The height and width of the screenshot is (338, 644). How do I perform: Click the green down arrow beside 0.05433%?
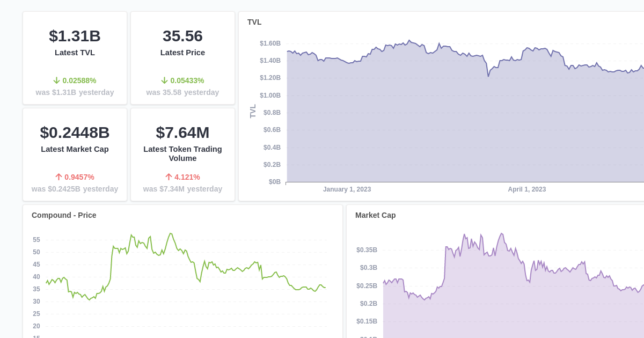tap(164, 80)
